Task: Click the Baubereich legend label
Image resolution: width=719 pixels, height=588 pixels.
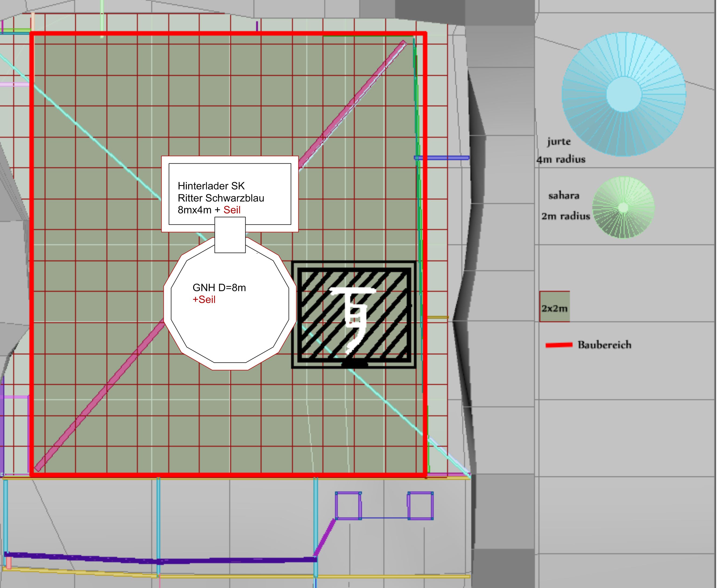Action: pyautogui.click(x=605, y=345)
